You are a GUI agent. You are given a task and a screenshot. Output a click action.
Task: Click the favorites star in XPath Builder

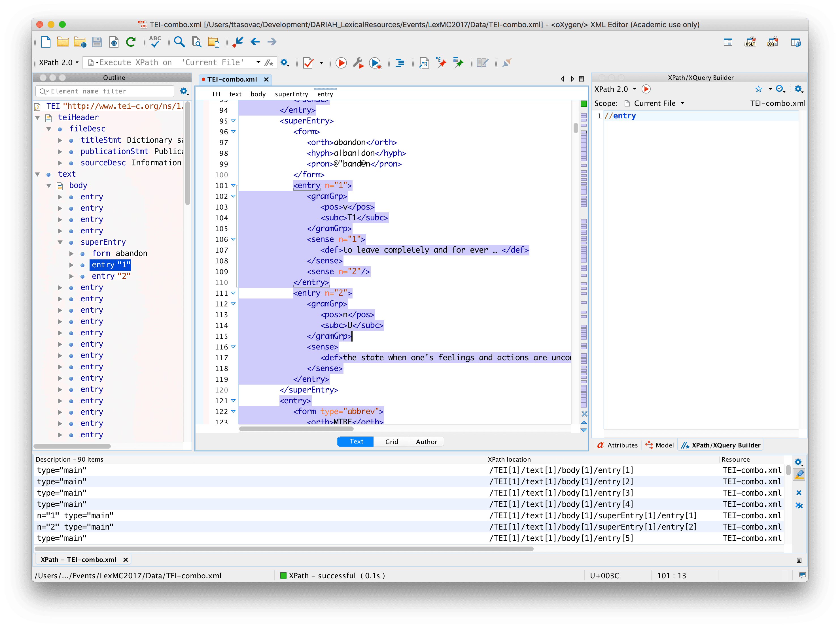coord(758,89)
